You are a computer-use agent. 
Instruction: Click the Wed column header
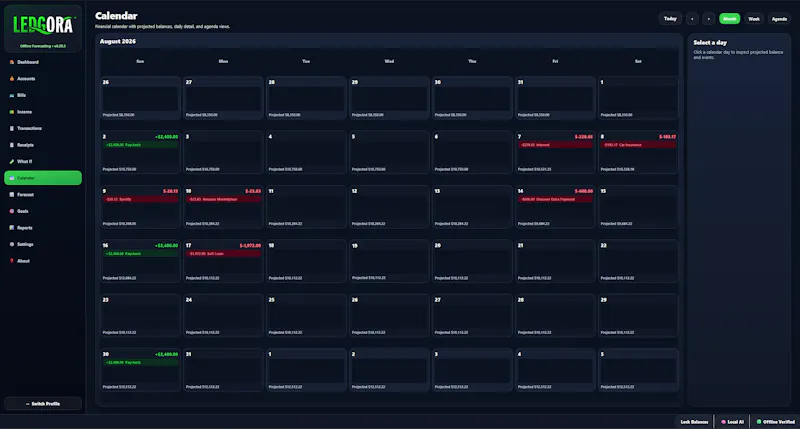(x=389, y=61)
